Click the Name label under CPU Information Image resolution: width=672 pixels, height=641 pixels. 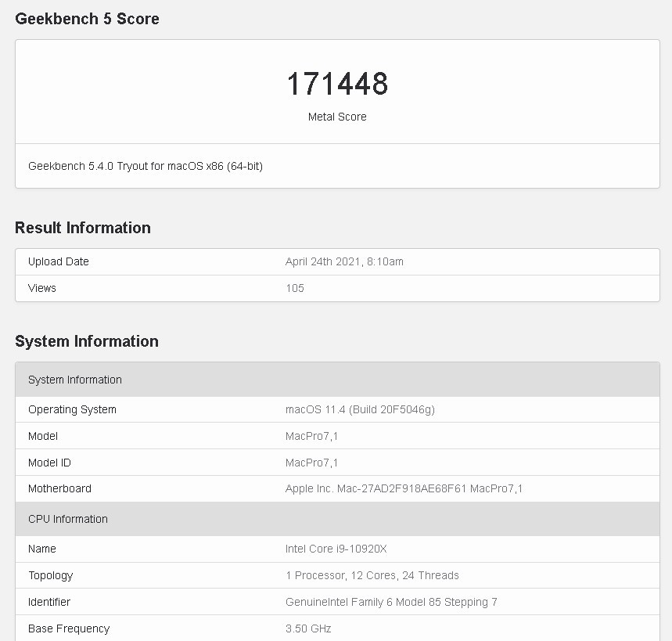click(42, 549)
